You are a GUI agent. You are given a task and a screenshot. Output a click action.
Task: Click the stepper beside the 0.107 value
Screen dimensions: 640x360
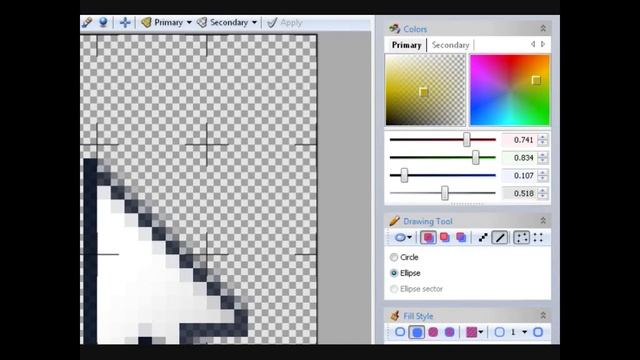542,176
